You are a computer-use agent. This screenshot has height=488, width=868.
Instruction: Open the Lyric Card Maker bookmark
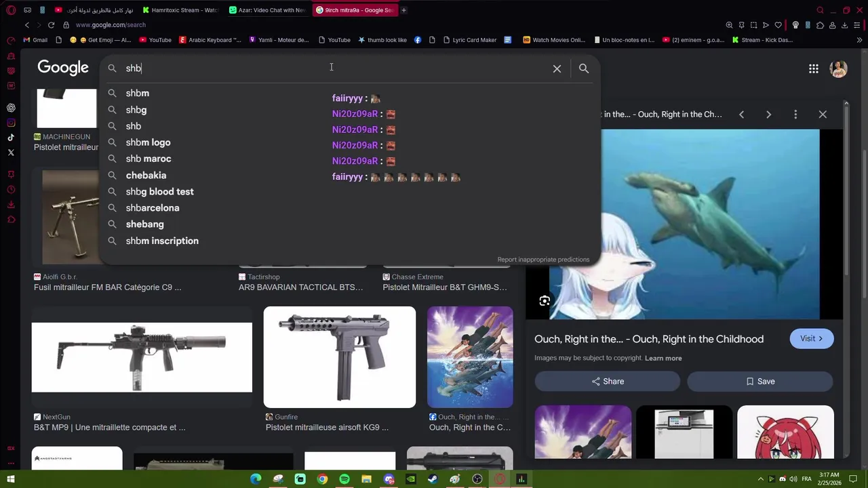click(x=469, y=40)
